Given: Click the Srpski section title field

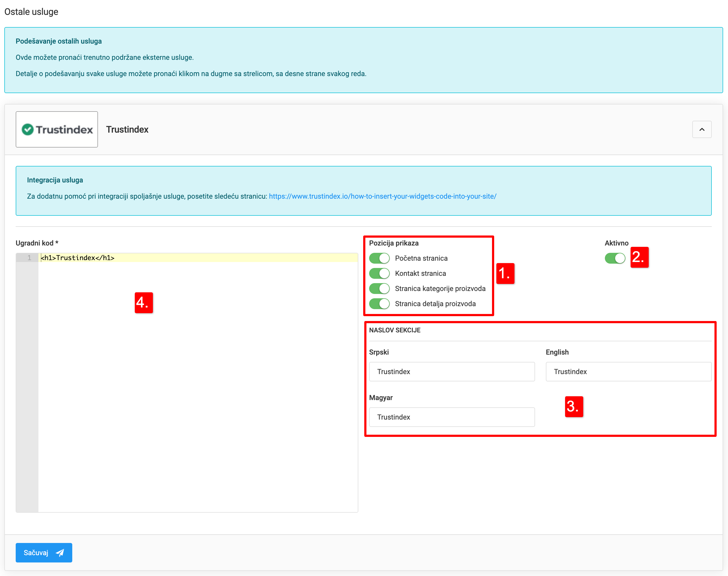Looking at the screenshot, I should [x=451, y=372].
